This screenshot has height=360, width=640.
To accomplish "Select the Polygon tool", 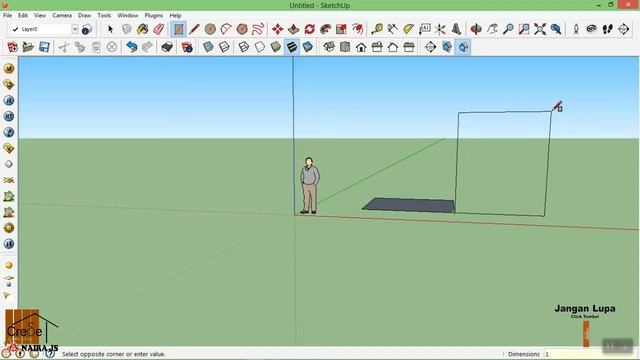I will point(242,29).
